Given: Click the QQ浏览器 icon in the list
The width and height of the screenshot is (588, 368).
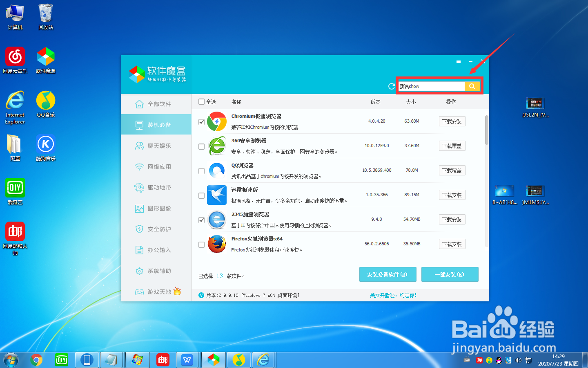Looking at the screenshot, I should [217, 171].
